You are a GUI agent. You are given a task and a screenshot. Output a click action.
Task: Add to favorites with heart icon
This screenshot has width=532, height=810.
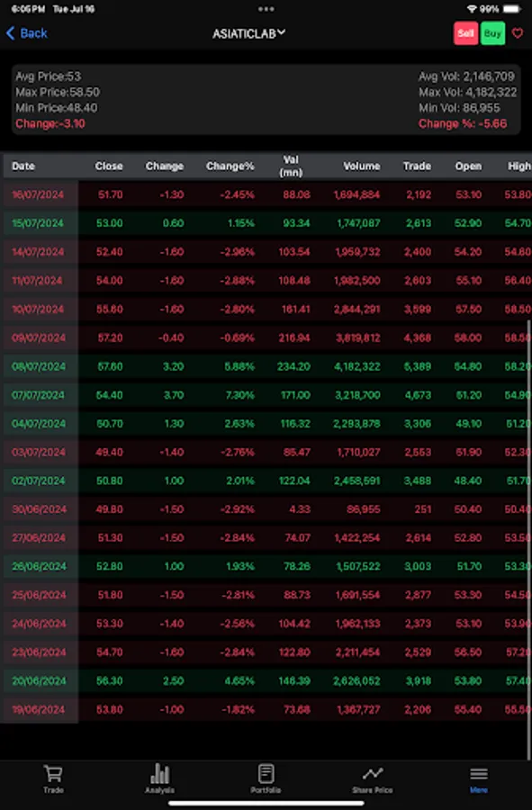click(x=518, y=33)
